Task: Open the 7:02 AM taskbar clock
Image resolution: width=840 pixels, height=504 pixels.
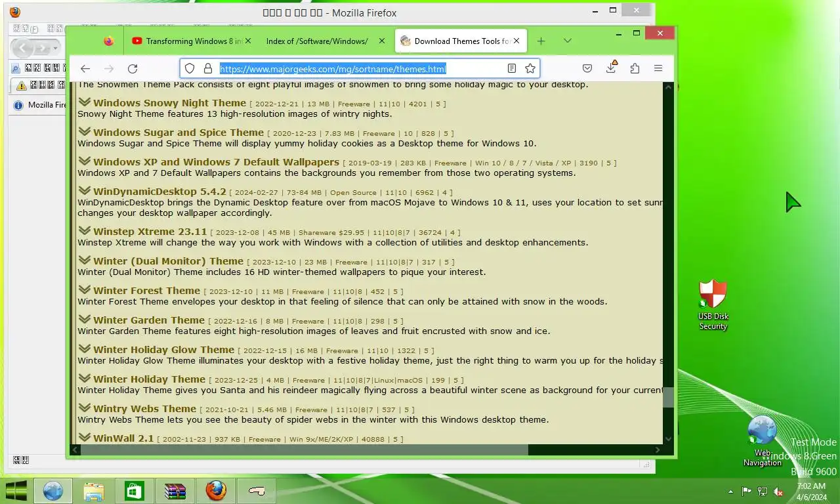Action: click(811, 492)
